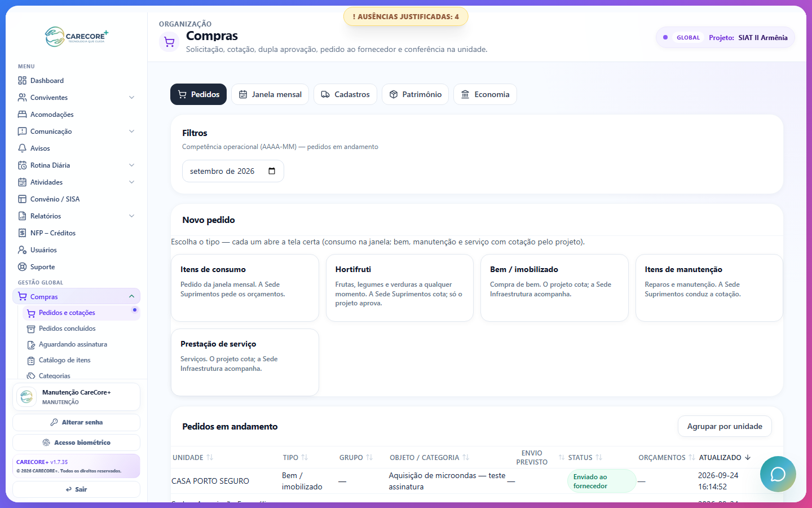Expand the Relatórios menu chevron
Image resolution: width=812 pixels, height=508 pixels.
pos(131,216)
